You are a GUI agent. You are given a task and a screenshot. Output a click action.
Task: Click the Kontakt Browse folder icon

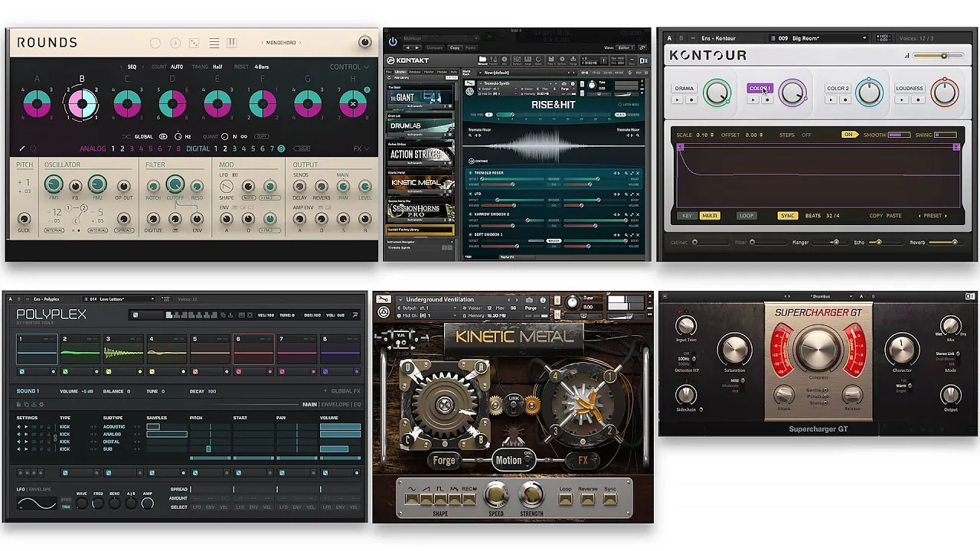pos(482,59)
